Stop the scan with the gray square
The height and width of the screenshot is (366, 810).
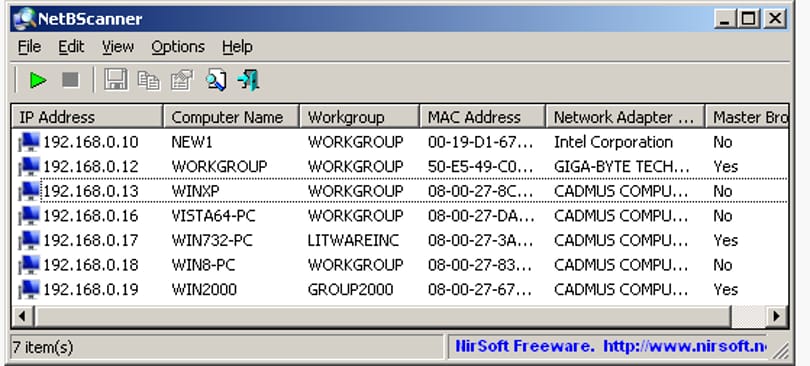[x=70, y=80]
